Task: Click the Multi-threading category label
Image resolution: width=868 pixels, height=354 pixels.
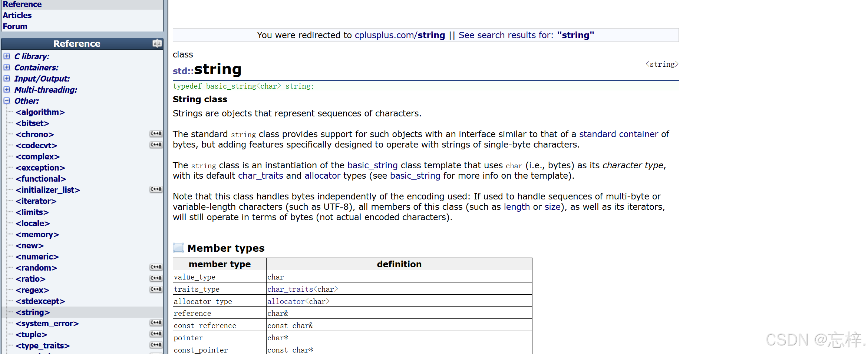Action: tap(46, 90)
